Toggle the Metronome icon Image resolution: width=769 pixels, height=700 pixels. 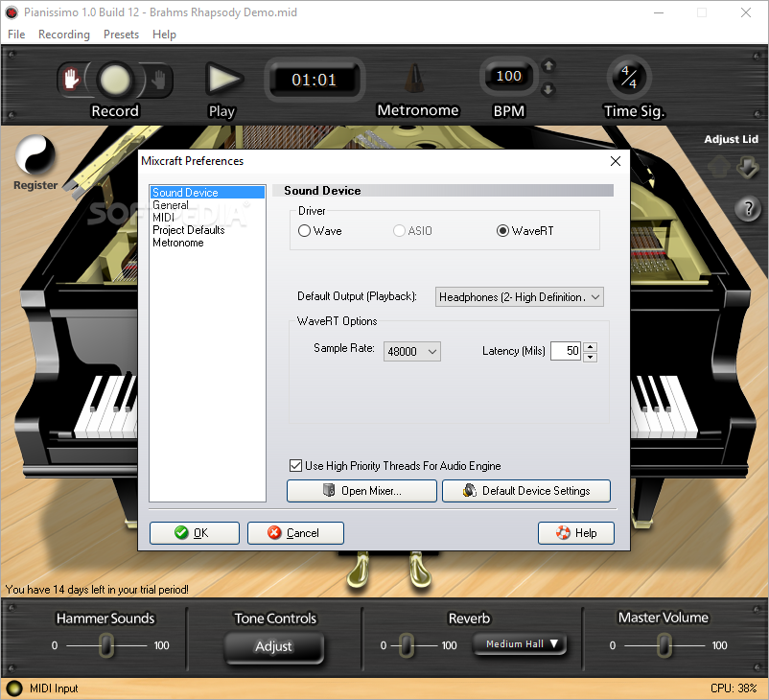click(415, 79)
